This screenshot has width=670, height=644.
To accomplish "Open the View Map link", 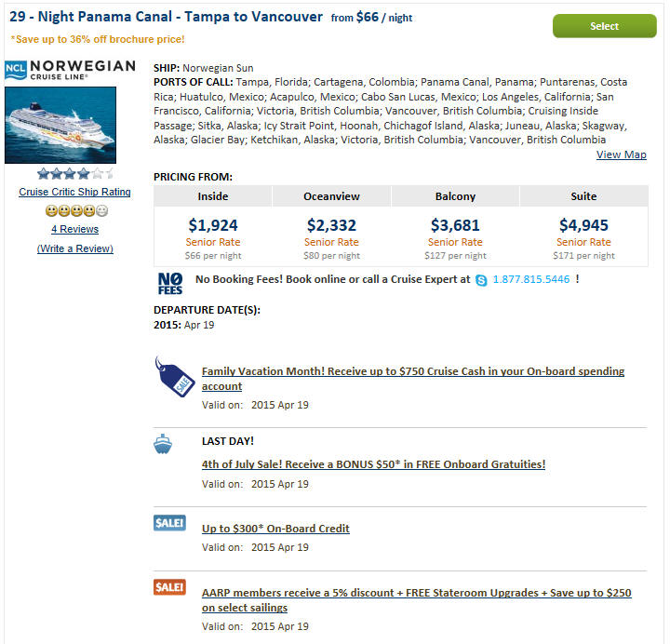I will (621, 154).
